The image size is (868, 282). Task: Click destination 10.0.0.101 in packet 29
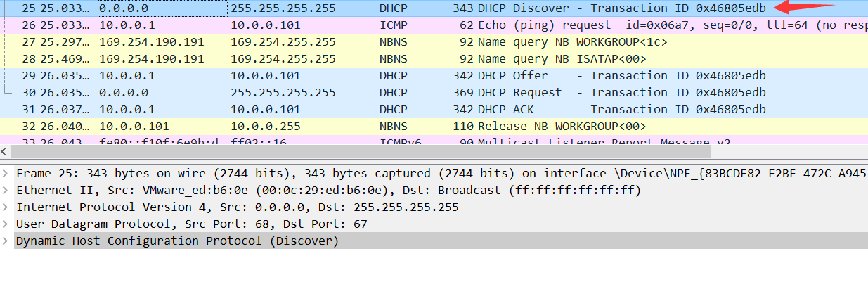point(266,76)
